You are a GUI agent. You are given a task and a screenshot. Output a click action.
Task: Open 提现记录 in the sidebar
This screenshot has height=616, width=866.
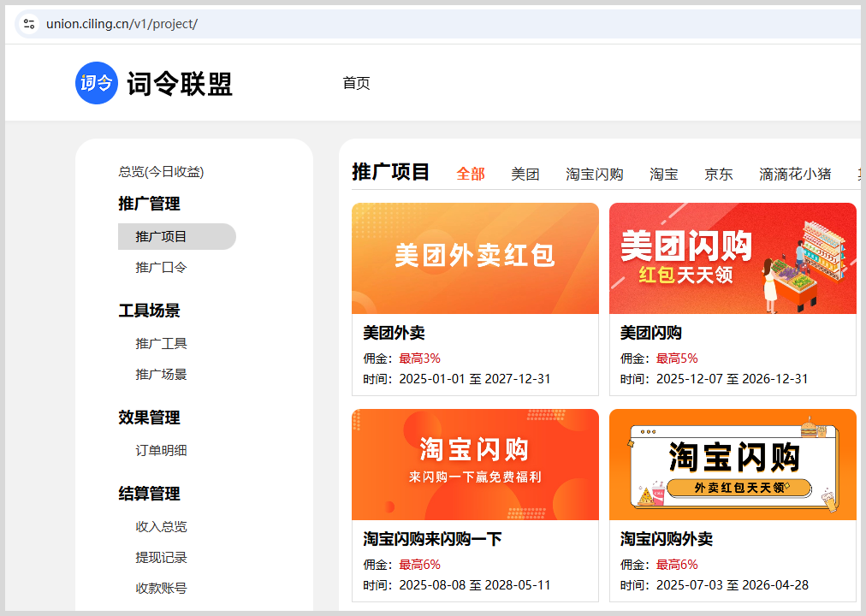coord(161,558)
